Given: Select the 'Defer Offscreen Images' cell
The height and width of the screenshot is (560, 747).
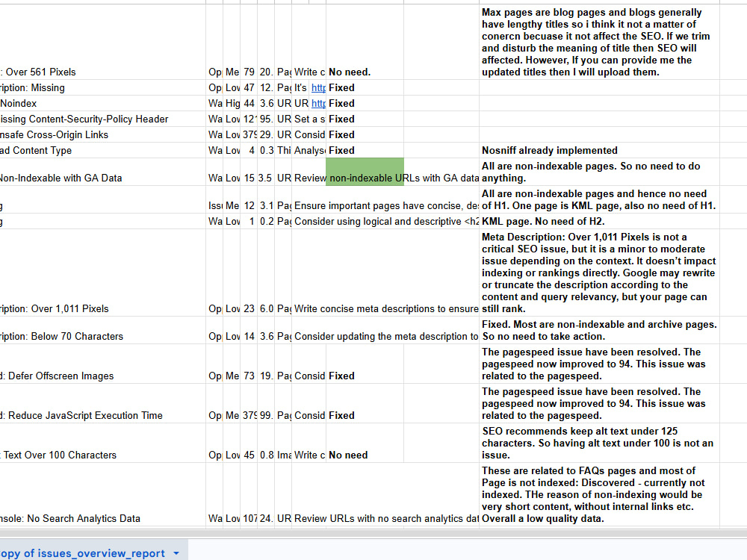Looking at the screenshot, I should pyautogui.click(x=103, y=364).
